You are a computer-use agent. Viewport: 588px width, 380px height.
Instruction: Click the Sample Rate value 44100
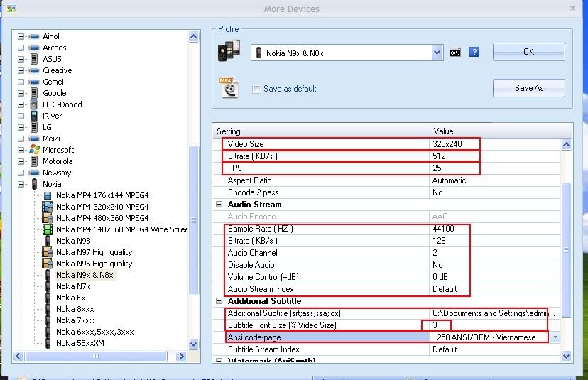tap(443, 229)
